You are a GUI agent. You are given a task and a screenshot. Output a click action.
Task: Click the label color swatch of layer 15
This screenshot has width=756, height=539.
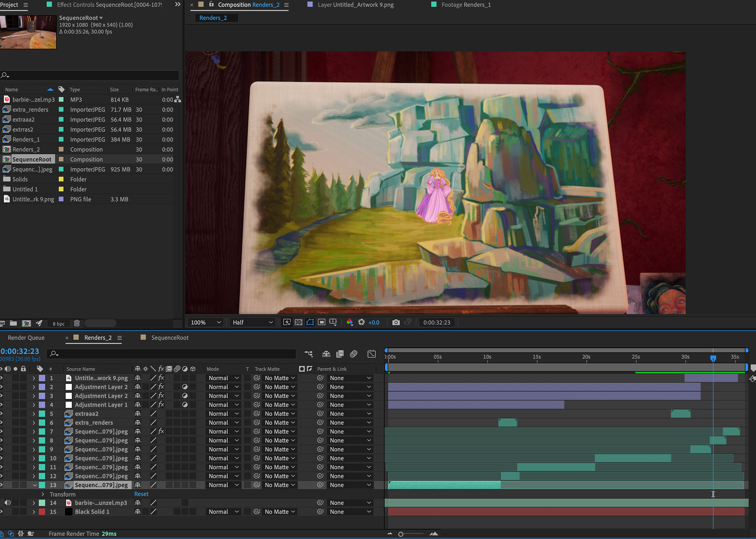tap(42, 511)
